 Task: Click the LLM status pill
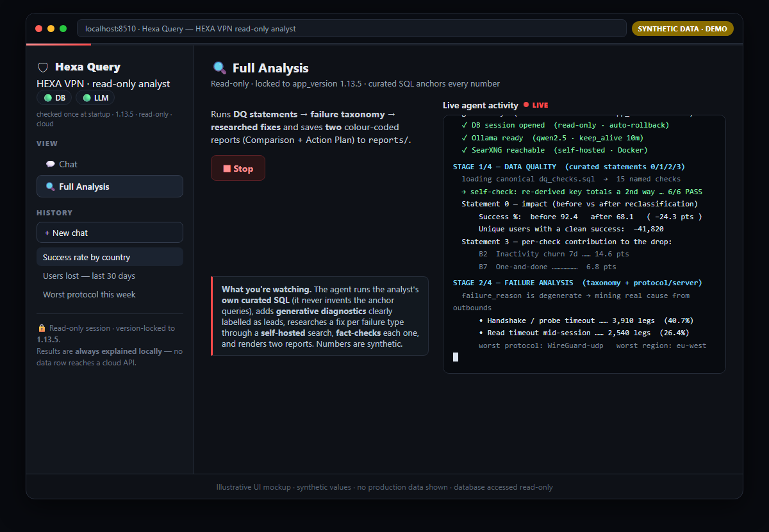pos(95,98)
